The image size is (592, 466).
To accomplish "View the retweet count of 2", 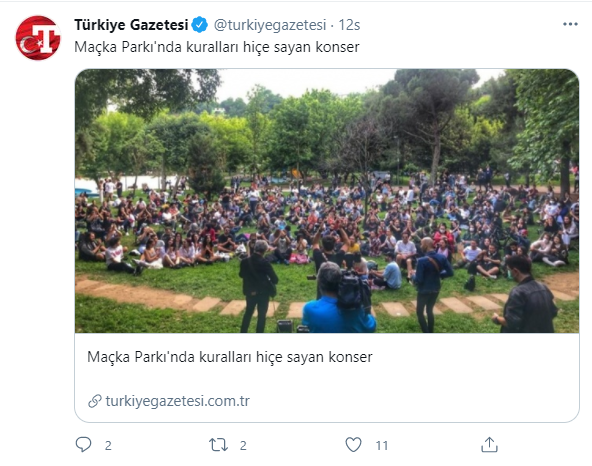I will (x=243, y=445).
